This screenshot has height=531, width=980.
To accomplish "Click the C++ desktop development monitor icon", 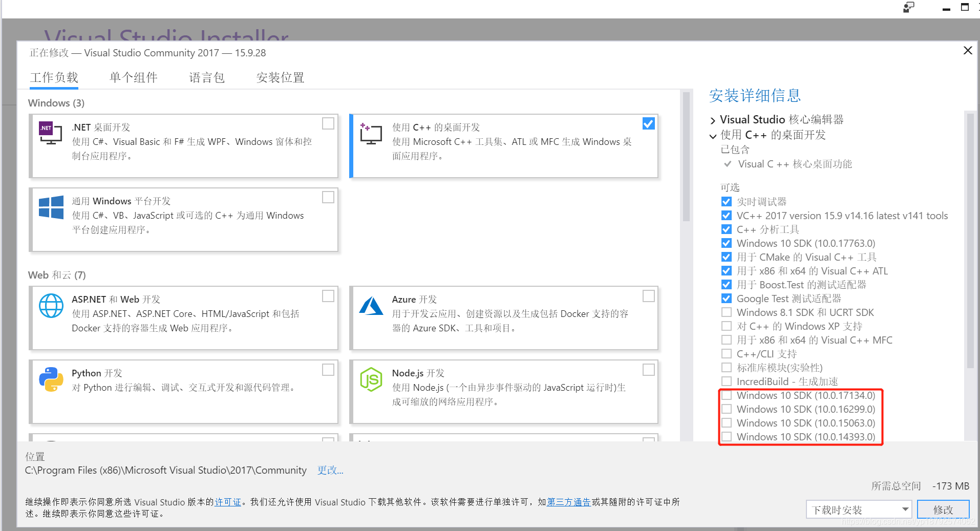I will (x=371, y=133).
